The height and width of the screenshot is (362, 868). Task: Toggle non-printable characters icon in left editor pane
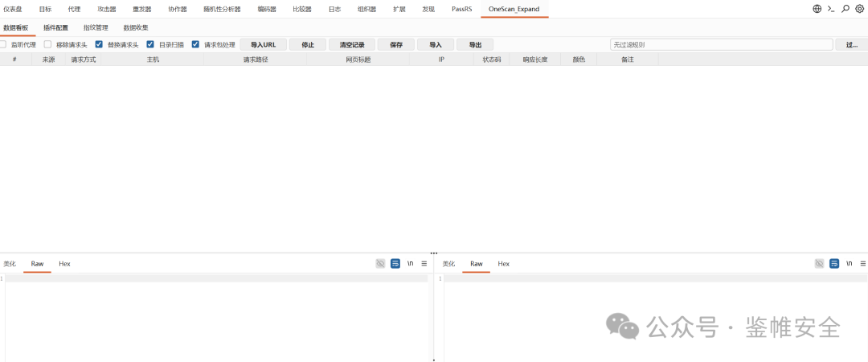point(380,263)
